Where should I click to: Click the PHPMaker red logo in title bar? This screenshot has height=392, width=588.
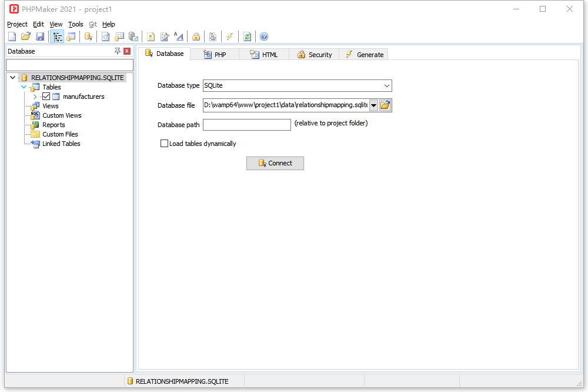point(14,9)
